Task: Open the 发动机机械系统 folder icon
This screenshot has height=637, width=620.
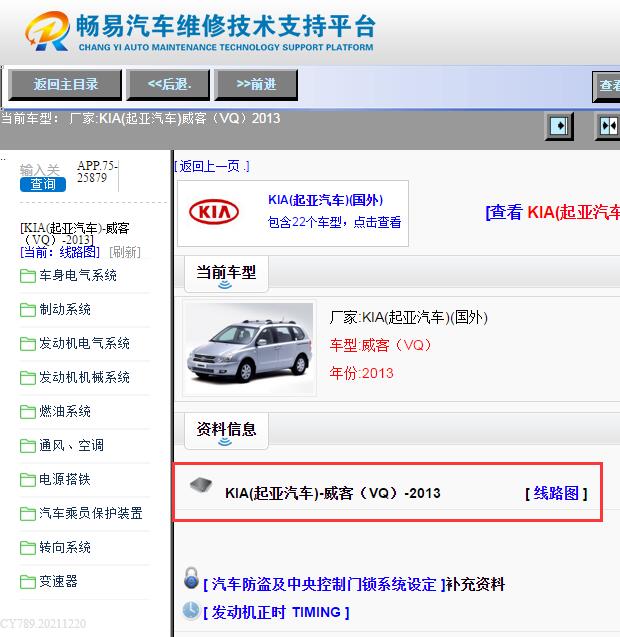Action: 28,378
